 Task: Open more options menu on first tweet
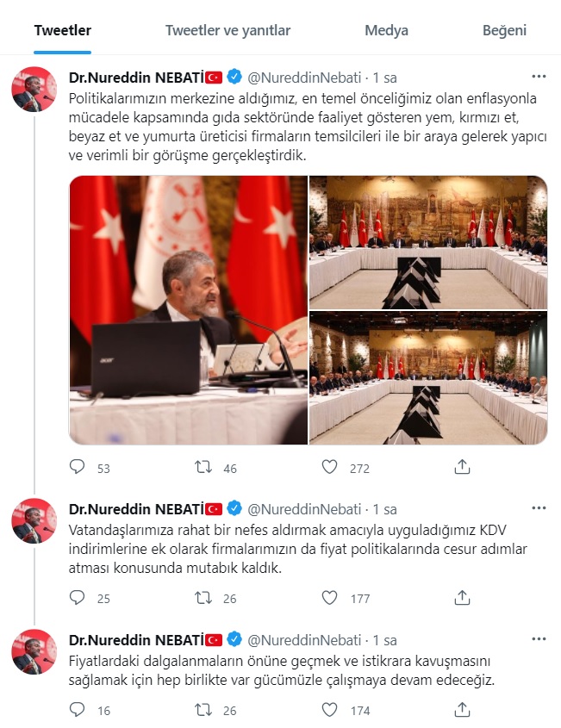[539, 77]
